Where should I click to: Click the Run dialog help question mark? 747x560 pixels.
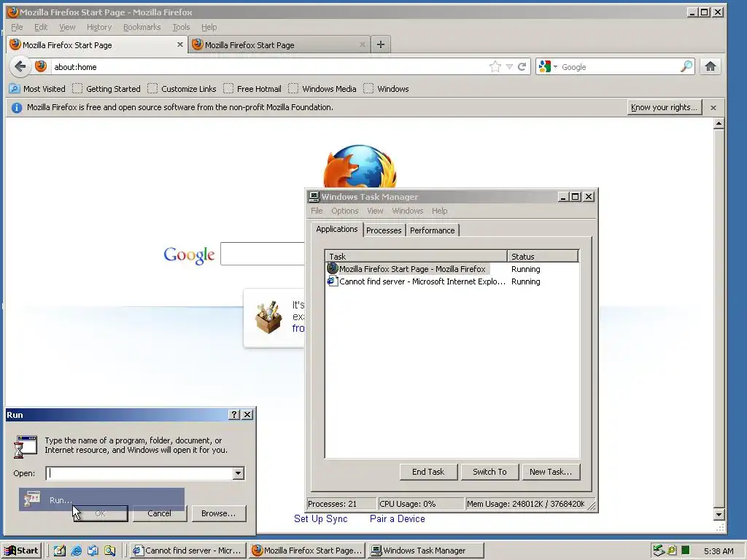coord(234,415)
